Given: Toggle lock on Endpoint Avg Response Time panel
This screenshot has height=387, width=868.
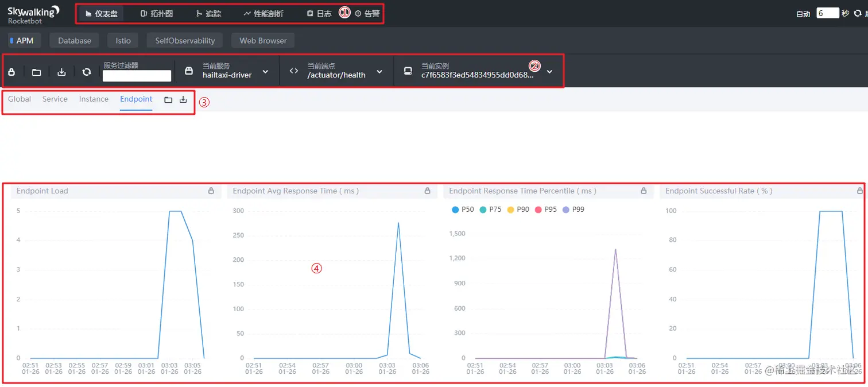Looking at the screenshot, I should point(427,191).
